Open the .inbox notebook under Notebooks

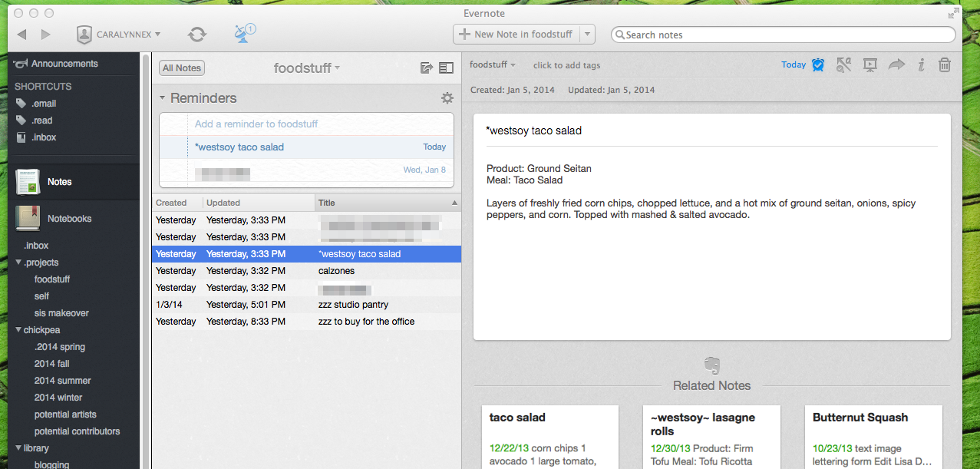pyautogui.click(x=36, y=246)
